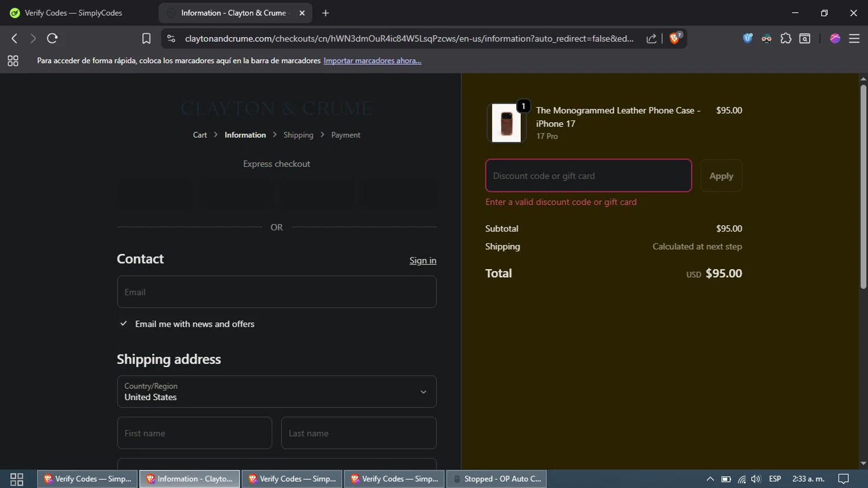Screen dimensions: 868x488
Task: Click the Sign in link
Action: (423, 260)
